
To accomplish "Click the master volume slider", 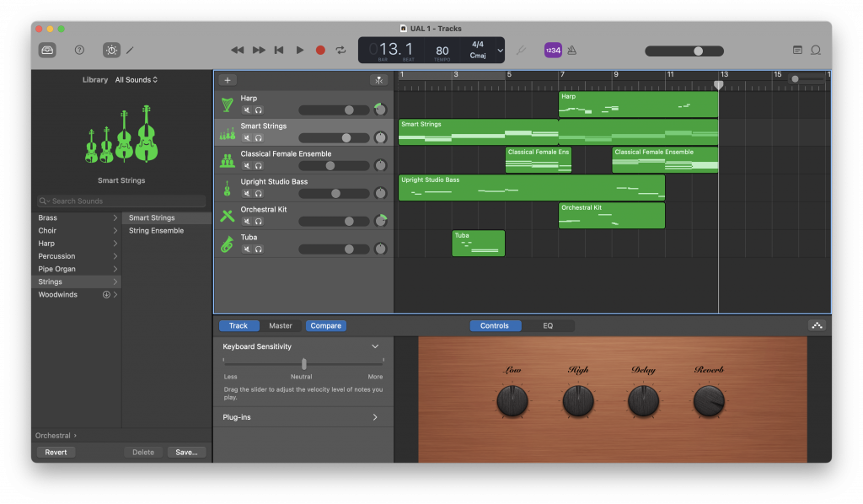I will click(684, 51).
